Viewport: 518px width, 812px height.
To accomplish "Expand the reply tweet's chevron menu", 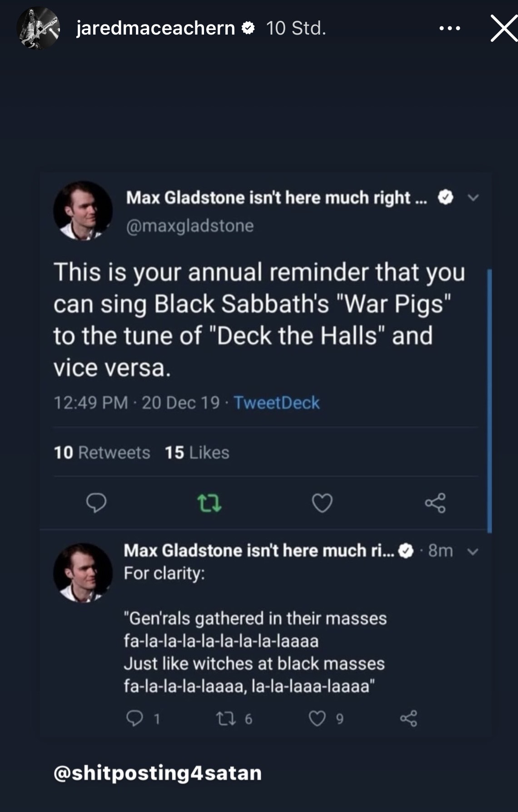I will (473, 551).
